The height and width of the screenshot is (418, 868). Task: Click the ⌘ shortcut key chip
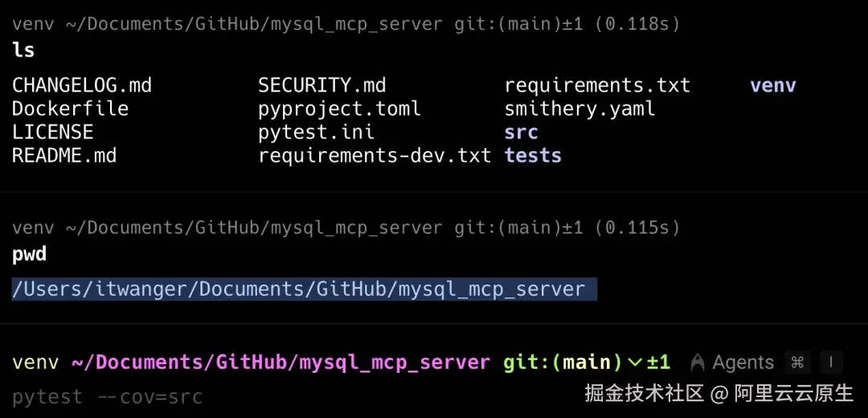(x=797, y=363)
